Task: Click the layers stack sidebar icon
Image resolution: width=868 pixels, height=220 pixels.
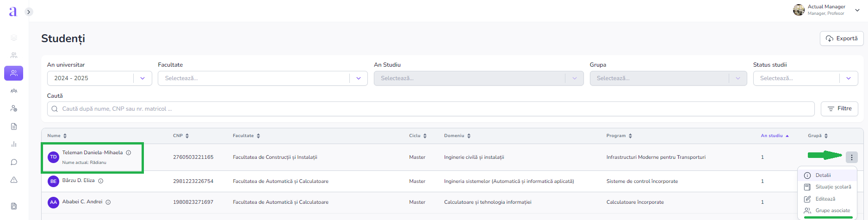Action: point(14,38)
